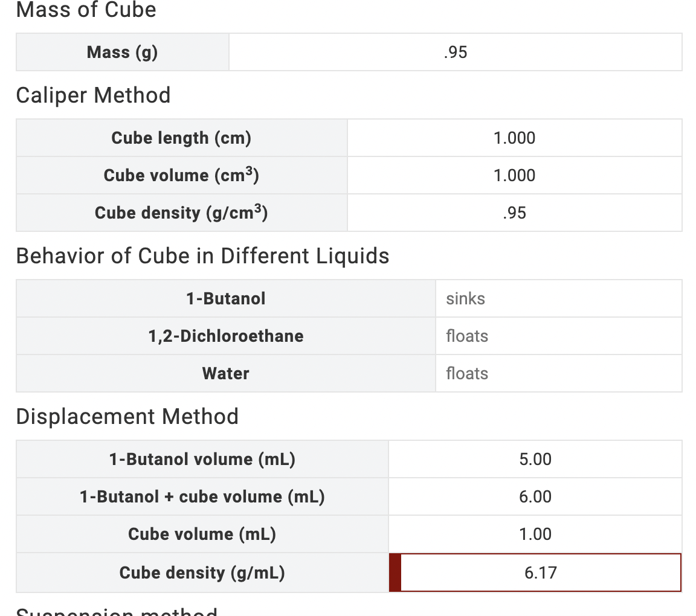Image resolution: width=696 pixels, height=616 pixels.
Task: Click the Cube density (g/cm³) field
Action: (x=514, y=213)
